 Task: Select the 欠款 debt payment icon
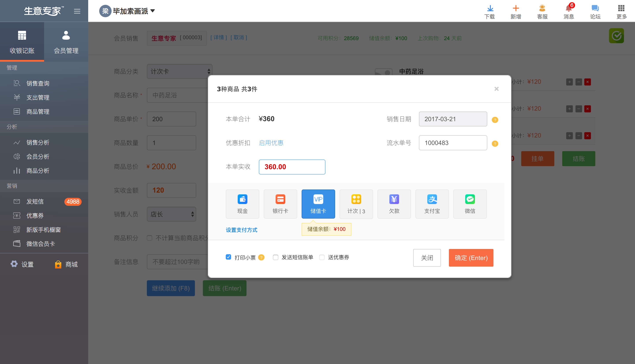click(x=394, y=204)
